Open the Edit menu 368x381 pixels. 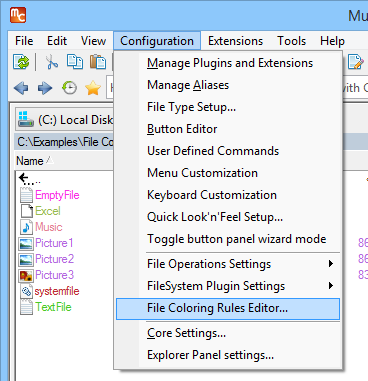[57, 41]
